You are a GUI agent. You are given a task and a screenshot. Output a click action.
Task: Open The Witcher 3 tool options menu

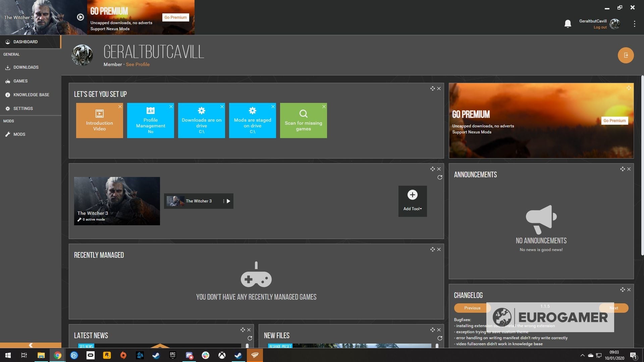point(223,201)
